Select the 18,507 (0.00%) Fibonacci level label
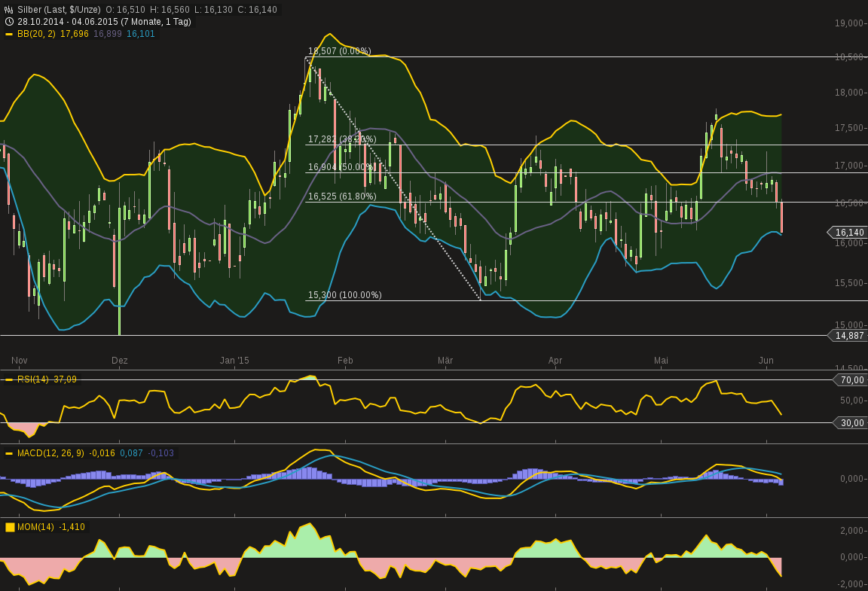The width and height of the screenshot is (868, 591). [339, 51]
